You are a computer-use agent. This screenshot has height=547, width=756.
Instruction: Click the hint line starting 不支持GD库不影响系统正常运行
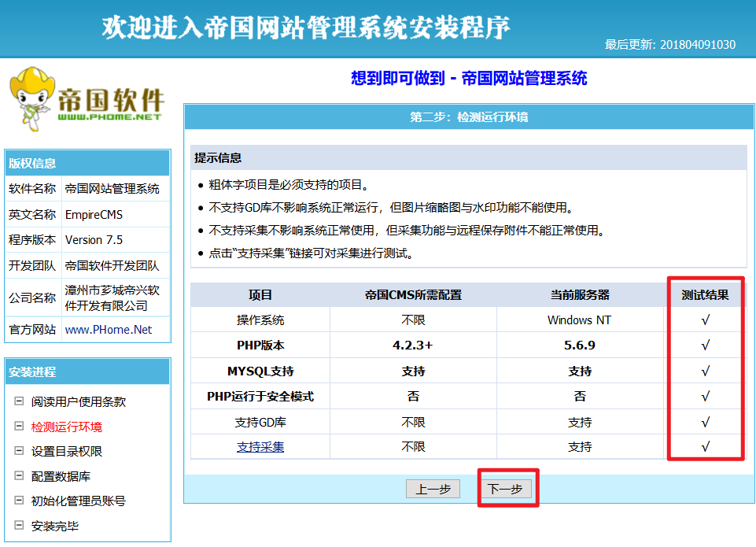[x=391, y=208]
